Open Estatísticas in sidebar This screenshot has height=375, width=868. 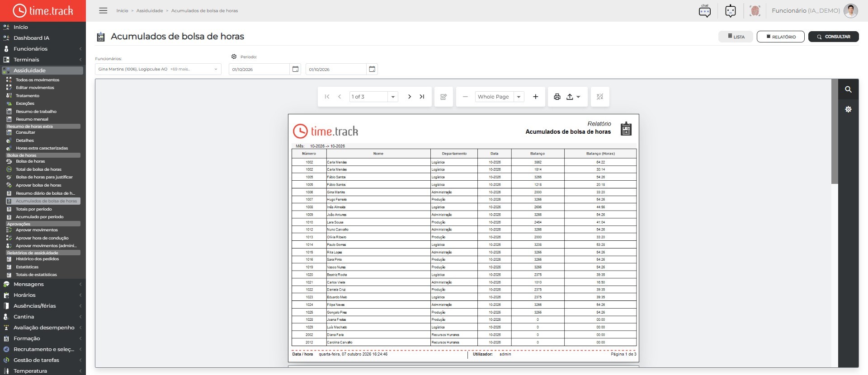[x=27, y=267]
